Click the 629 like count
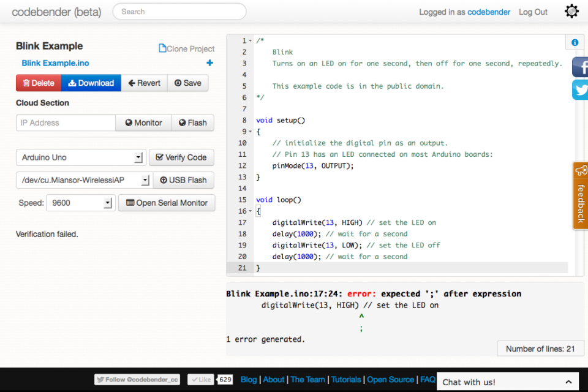588x392 pixels. [x=225, y=380]
